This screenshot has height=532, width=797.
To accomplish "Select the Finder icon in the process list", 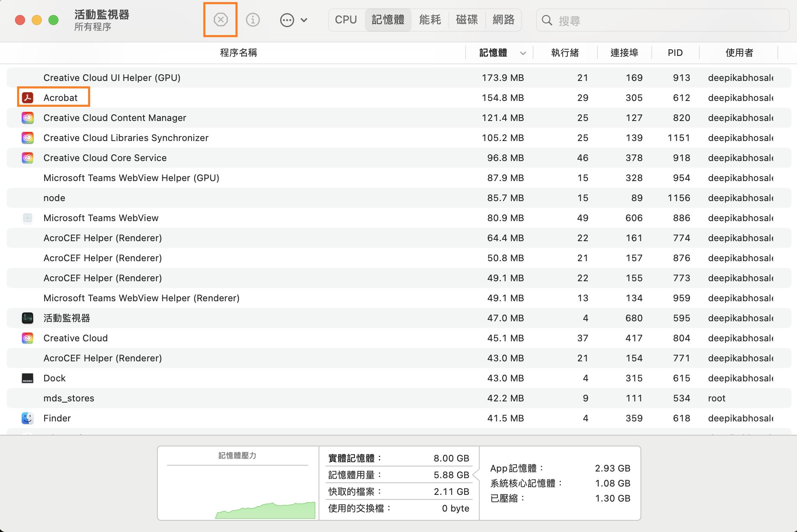I will (28, 418).
